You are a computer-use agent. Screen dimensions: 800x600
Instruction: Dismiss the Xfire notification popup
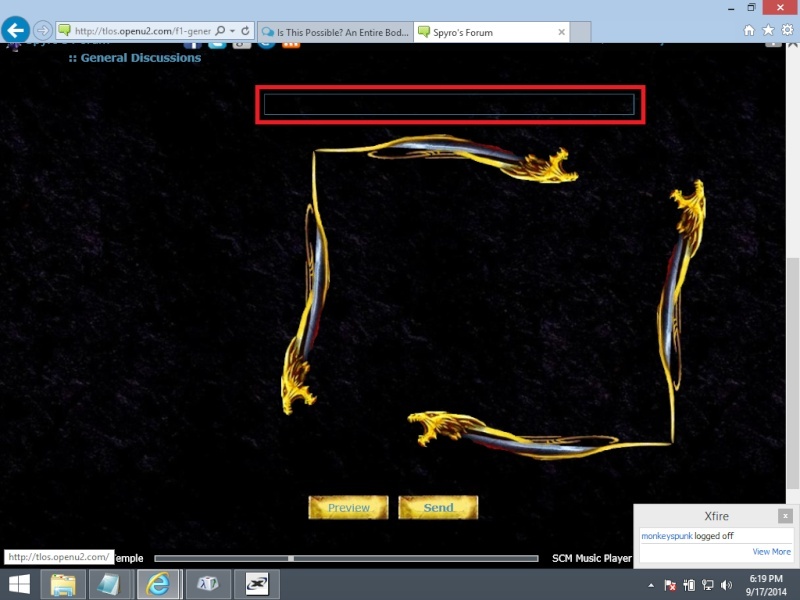(785, 516)
